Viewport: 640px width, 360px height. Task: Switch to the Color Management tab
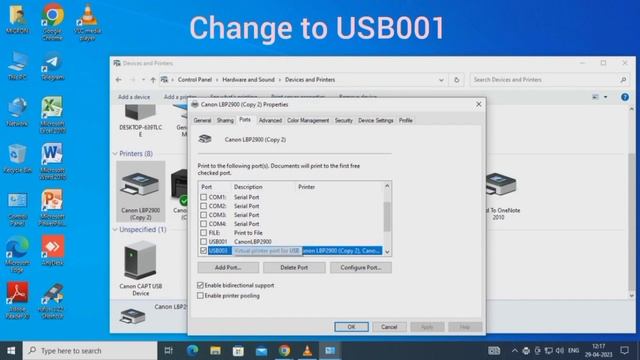pos(308,120)
